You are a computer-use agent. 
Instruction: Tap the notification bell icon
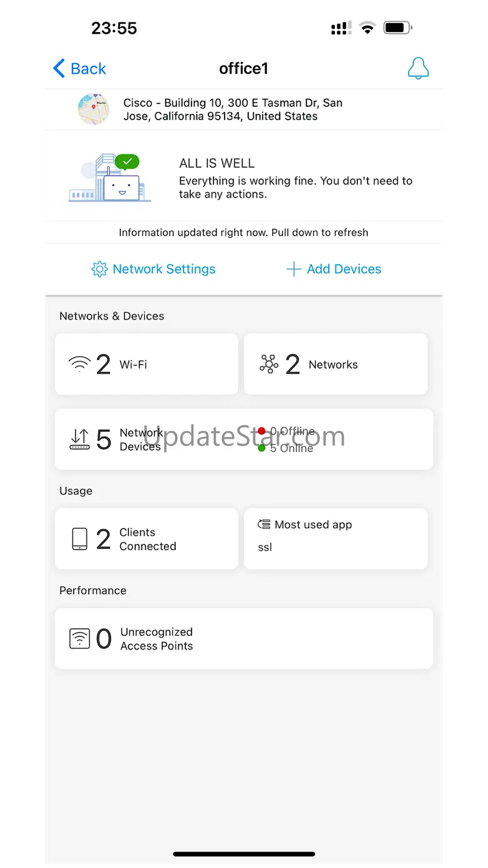(418, 68)
